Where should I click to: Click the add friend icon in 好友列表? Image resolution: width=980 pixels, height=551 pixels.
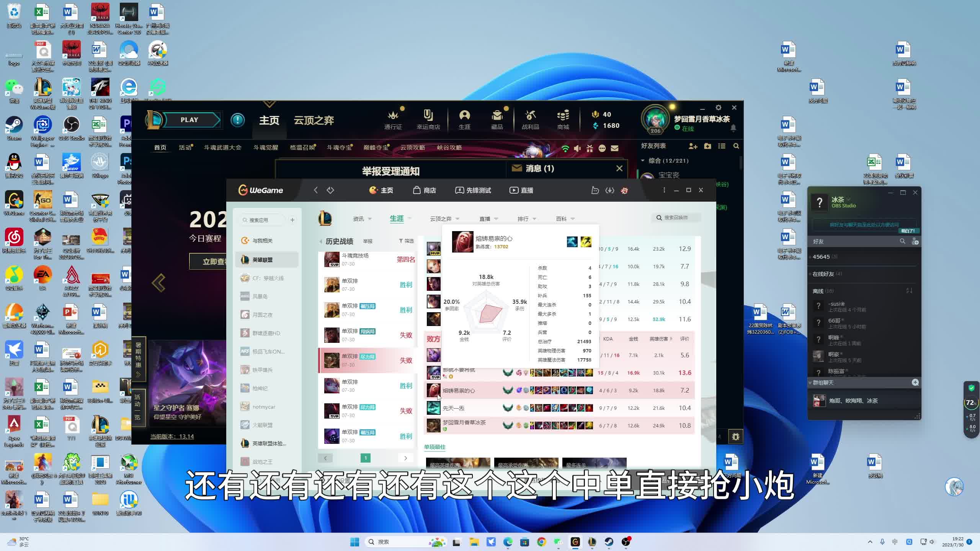tap(693, 146)
